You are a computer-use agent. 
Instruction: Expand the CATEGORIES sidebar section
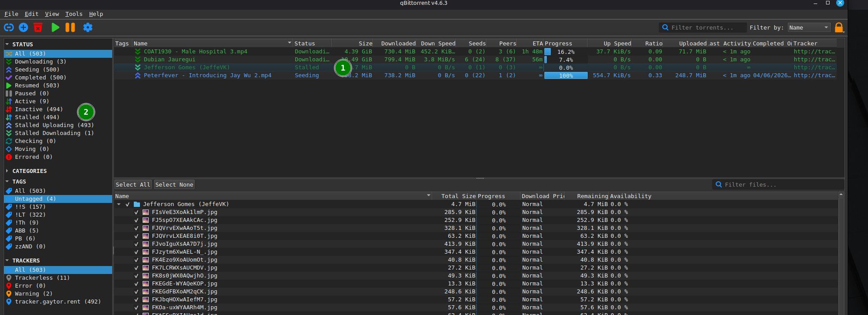pyautogui.click(x=7, y=171)
